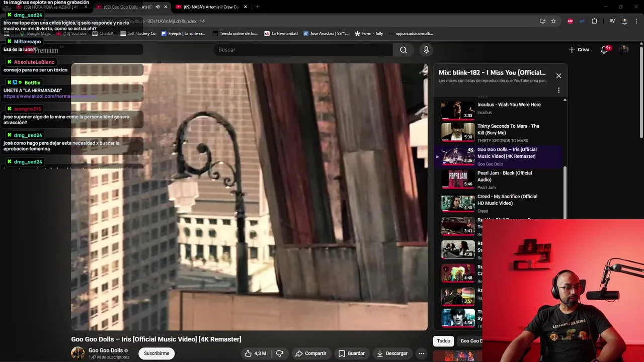Screen dimensions: 644x362
Task: Close the Goo Goo Dolls browser tab
Action: point(166,7)
